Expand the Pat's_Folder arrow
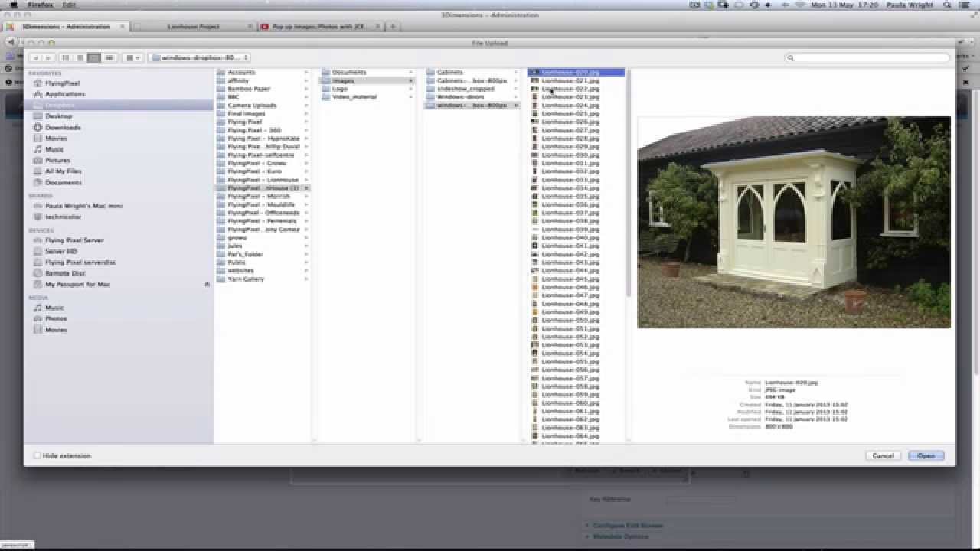This screenshot has width=980, height=551. click(306, 254)
